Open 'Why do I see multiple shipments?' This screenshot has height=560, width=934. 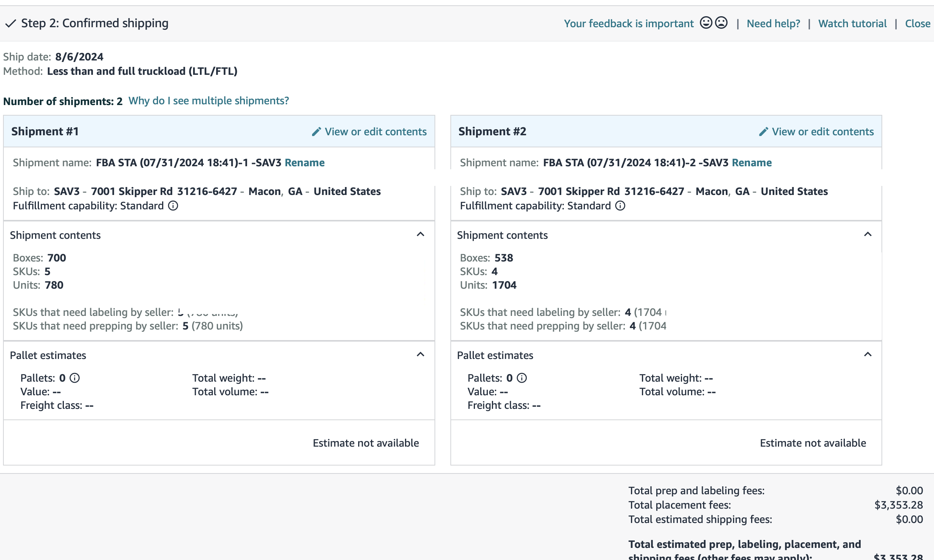point(209,101)
